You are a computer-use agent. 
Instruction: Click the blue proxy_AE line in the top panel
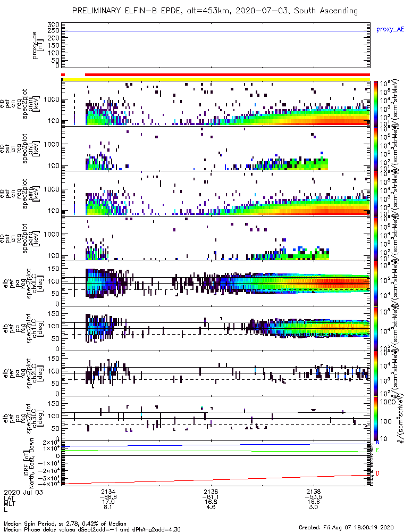[216, 31]
